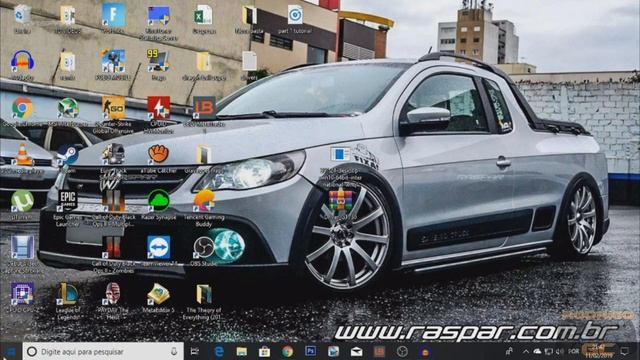
Task: Open the uTorrent desktop shortcut
Action: pos(22,201)
